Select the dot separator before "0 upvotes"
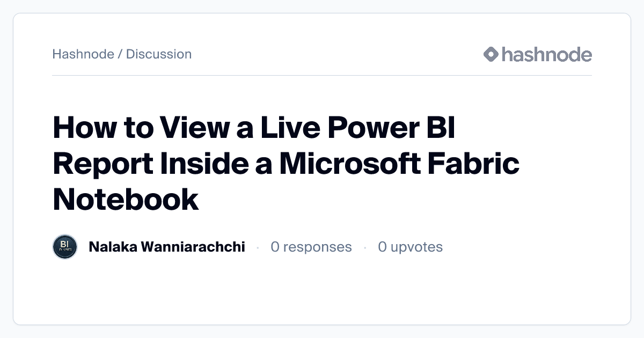644x338 pixels. (365, 247)
